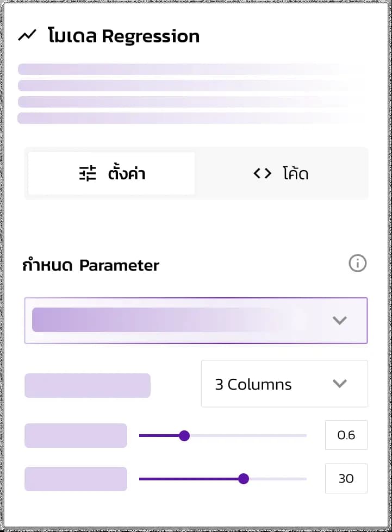Click the trend line icon beside โมเดล Regression
Screen dimensions: 392x532
[x=27, y=35]
